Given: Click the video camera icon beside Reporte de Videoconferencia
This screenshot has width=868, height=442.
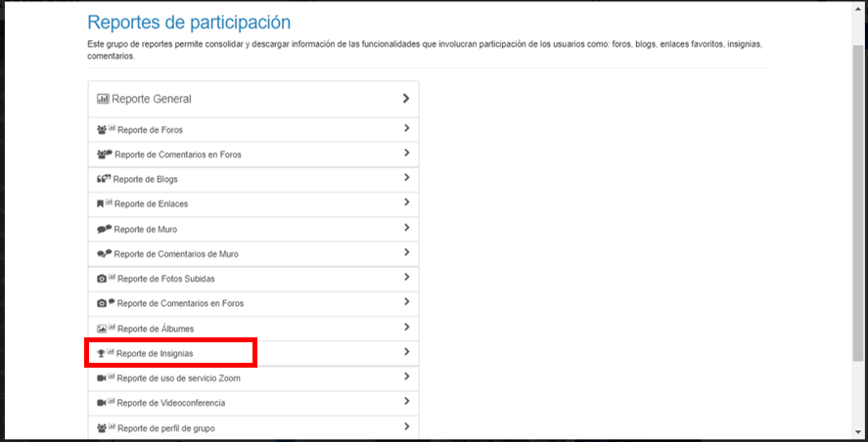Looking at the screenshot, I should point(102,403).
